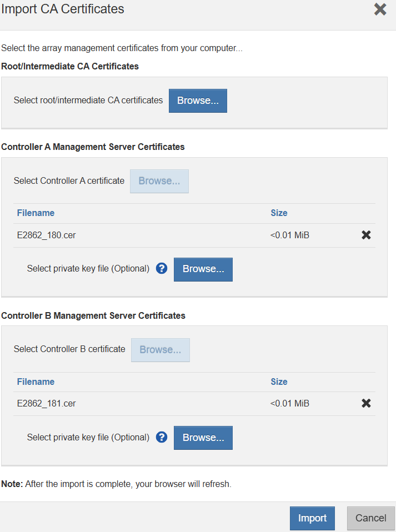Click the size value of E2862_180.cer
This screenshot has height=532, width=396.
point(290,235)
